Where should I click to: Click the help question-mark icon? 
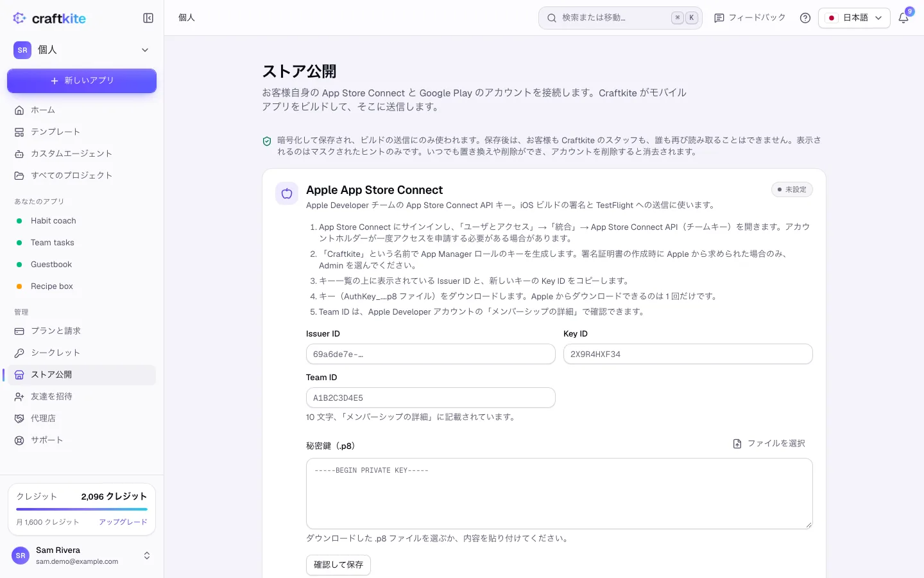click(x=805, y=18)
